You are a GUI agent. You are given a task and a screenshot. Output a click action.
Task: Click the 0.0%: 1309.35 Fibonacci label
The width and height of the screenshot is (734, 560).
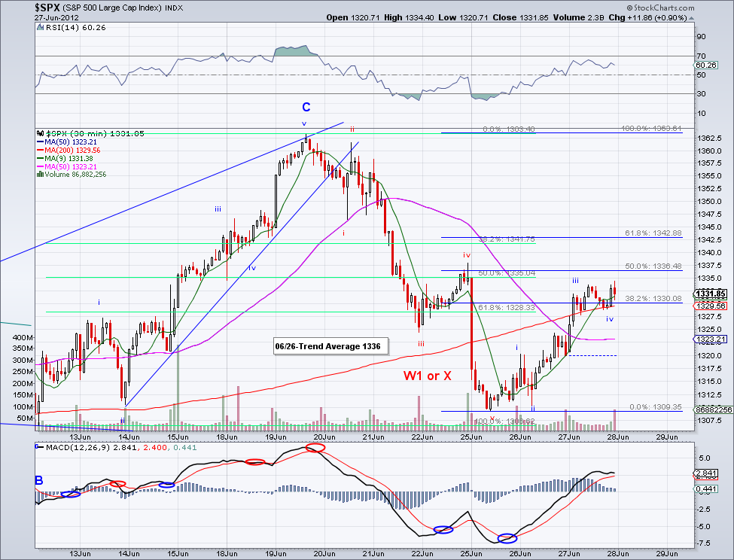[x=656, y=407]
